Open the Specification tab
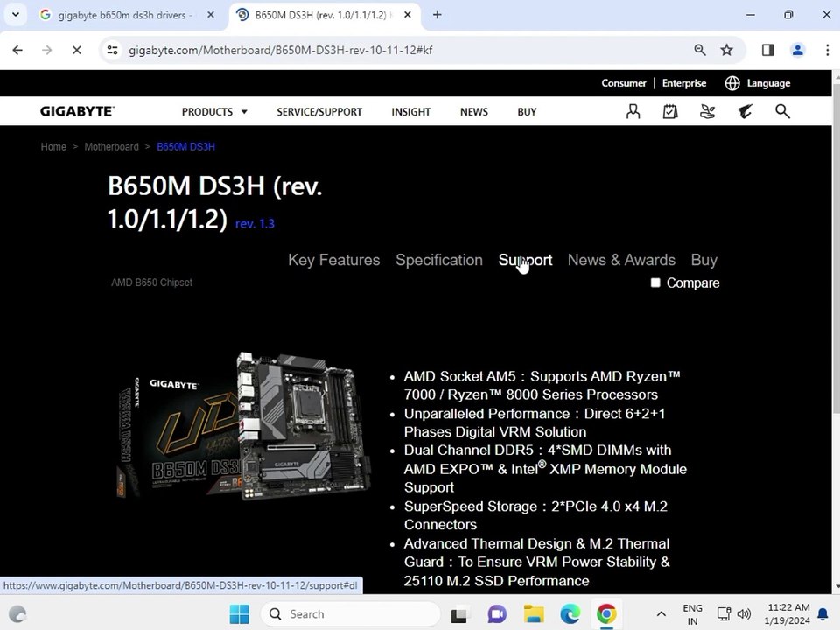The width and height of the screenshot is (840, 630). pos(438,260)
